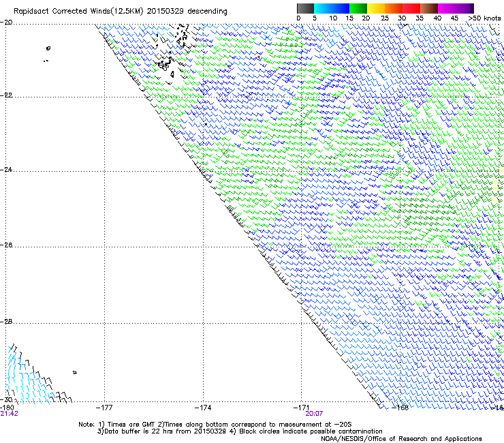Image resolution: width=504 pixels, height=443 pixels.
Task: Click the cyan 5-10 knots legend swatch
Action: [x=323, y=8]
